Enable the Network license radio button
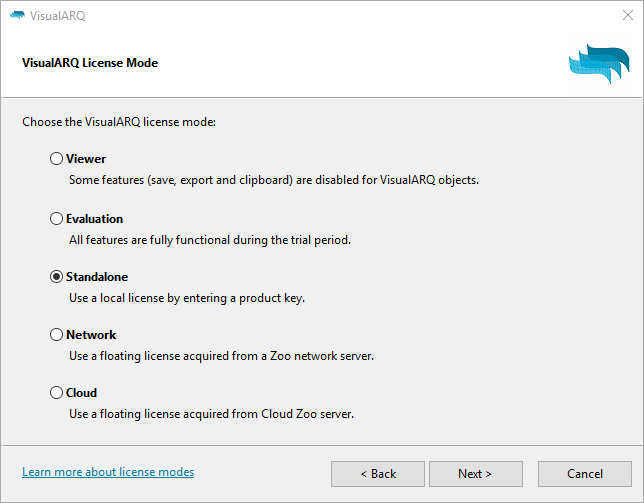The image size is (644, 503). pyautogui.click(x=56, y=335)
